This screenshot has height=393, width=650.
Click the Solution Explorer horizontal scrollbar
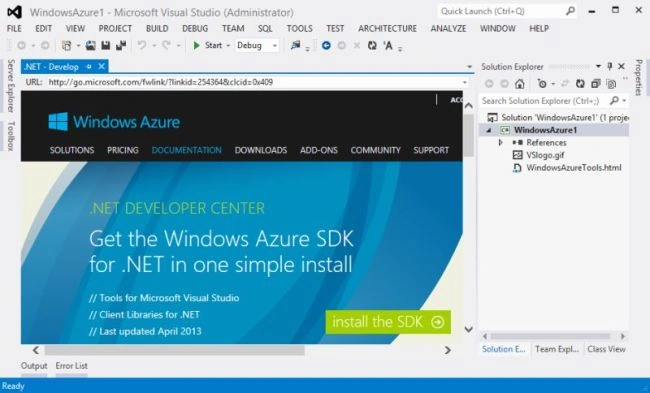coord(550,336)
